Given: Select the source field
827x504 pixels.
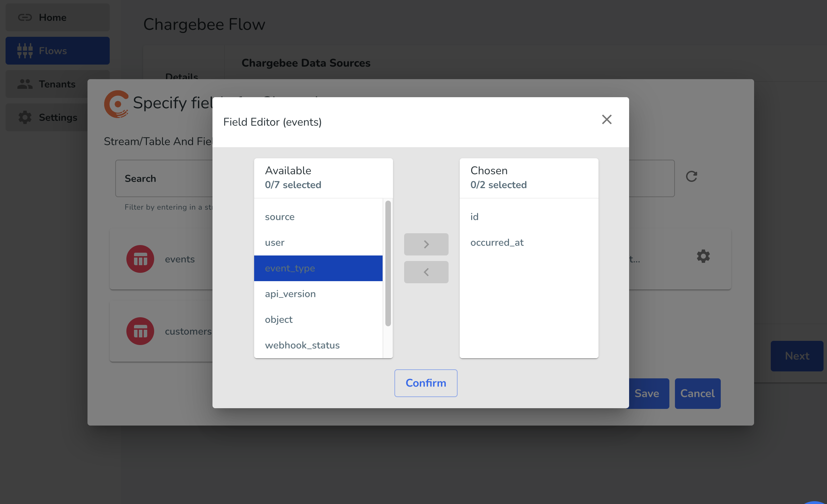Looking at the screenshot, I should coord(318,217).
